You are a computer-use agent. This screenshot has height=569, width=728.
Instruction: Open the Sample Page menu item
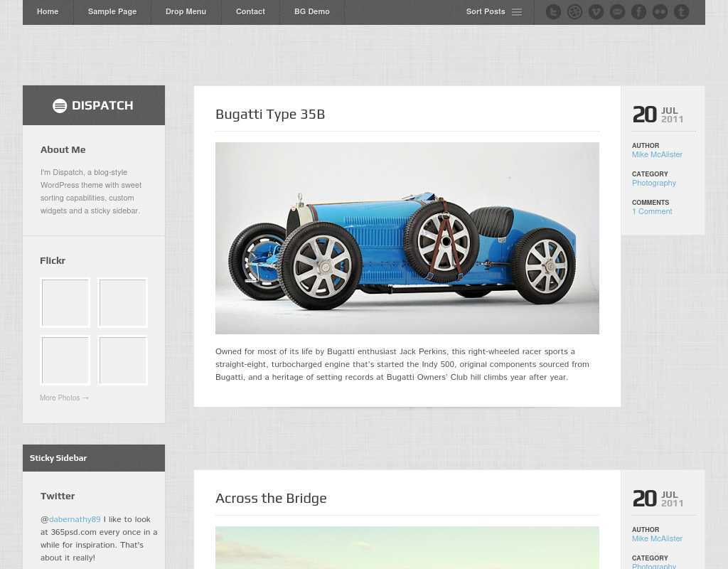click(x=112, y=12)
